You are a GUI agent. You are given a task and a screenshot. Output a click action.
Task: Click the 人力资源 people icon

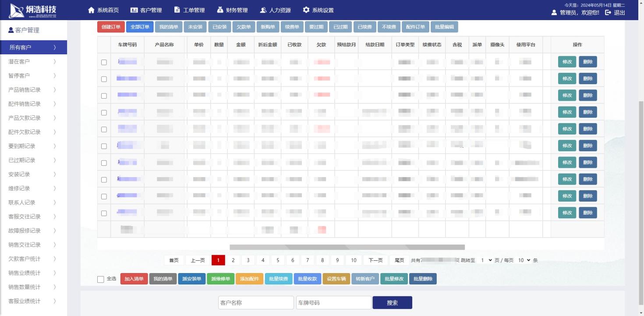pyautogui.click(x=263, y=10)
